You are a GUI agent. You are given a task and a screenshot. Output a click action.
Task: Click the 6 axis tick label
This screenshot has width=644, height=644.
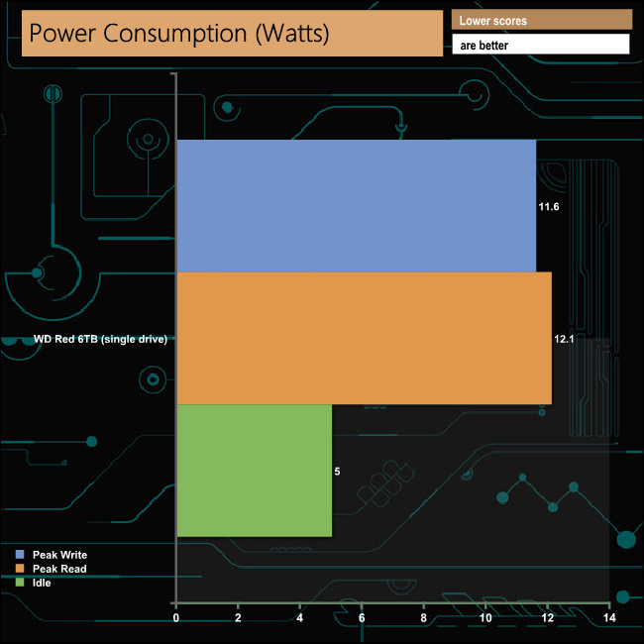pos(362,617)
